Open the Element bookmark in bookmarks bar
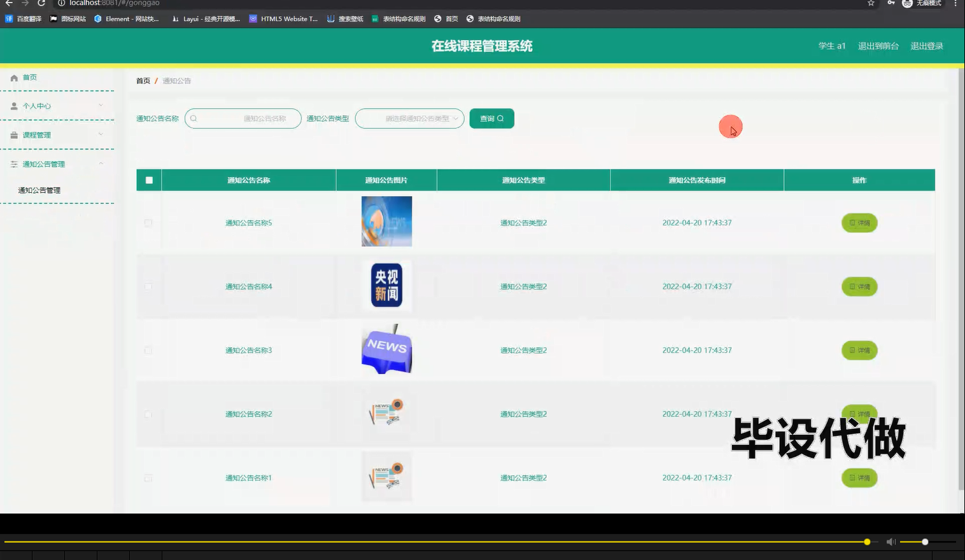965x560 pixels. (x=125, y=18)
